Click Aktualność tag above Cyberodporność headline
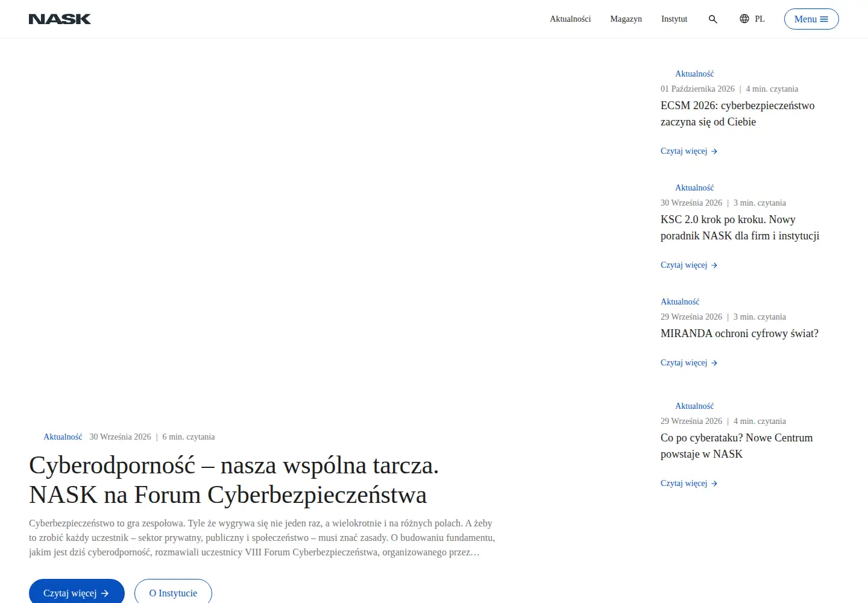This screenshot has width=868, height=603. 63,437
